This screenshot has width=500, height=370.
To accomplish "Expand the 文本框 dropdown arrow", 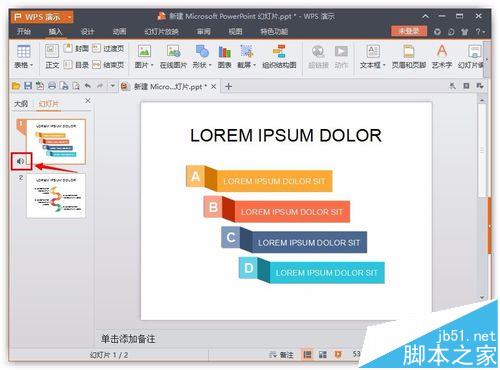I will click(x=384, y=65).
